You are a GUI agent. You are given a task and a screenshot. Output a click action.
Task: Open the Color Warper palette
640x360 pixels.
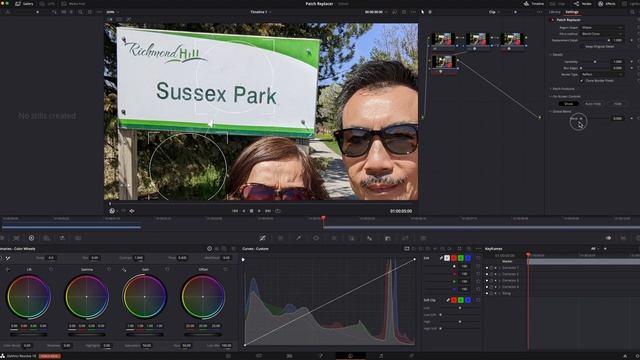tap(280, 238)
